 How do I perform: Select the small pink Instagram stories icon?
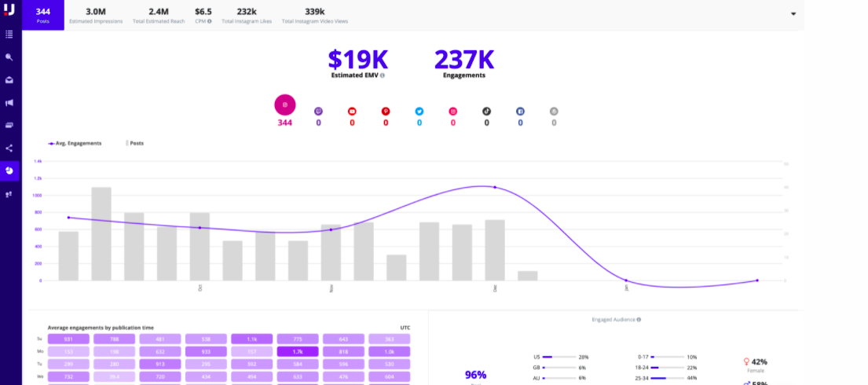tap(452, 112)
